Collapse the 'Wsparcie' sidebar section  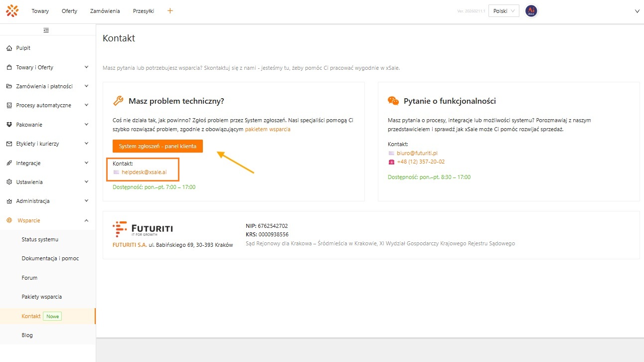tap(87, 220)
